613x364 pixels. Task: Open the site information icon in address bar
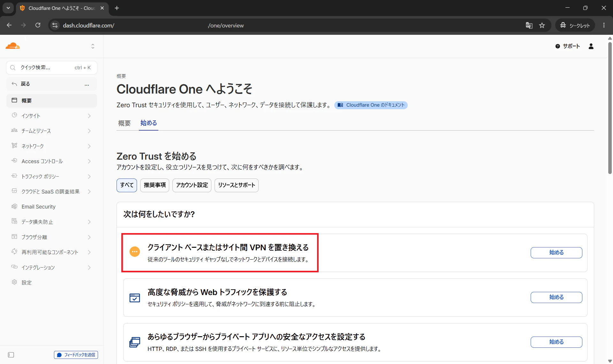(x=55, y=25)
